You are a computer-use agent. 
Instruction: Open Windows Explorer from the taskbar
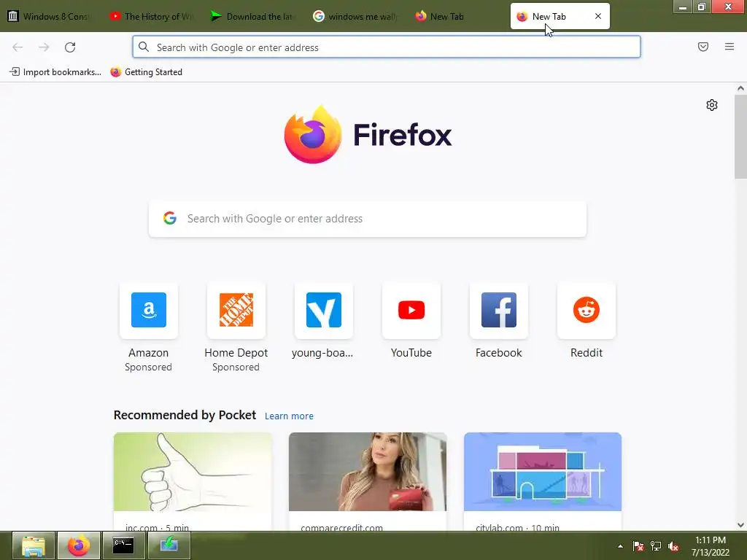tap(34, 545)
